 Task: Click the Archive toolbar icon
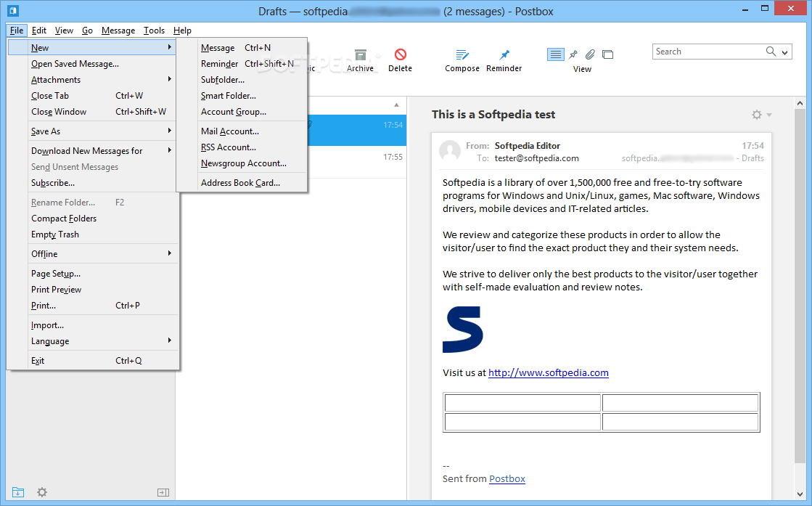361,54
